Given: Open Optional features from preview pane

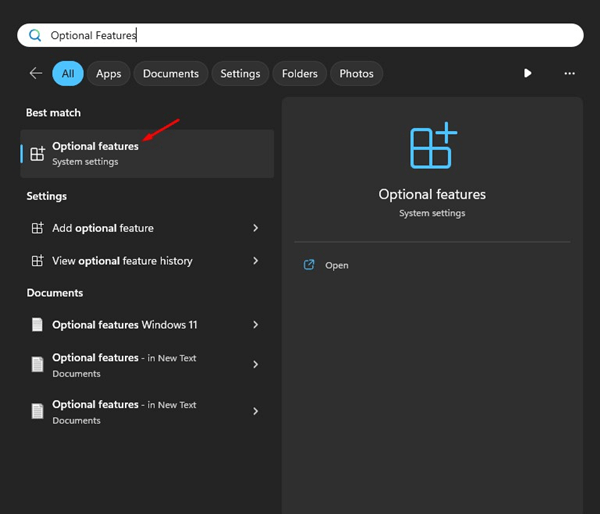Looking at the screenshot, I should 336,265.
